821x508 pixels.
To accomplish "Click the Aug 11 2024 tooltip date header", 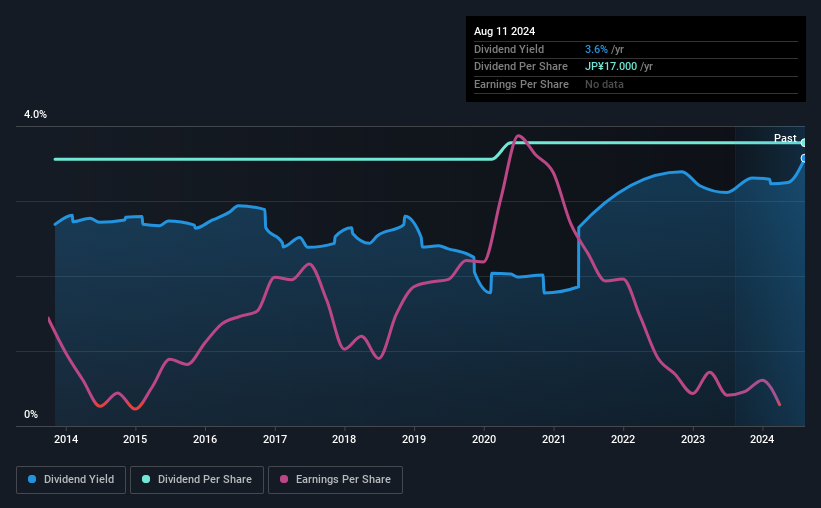I will [x=504, y=31].
